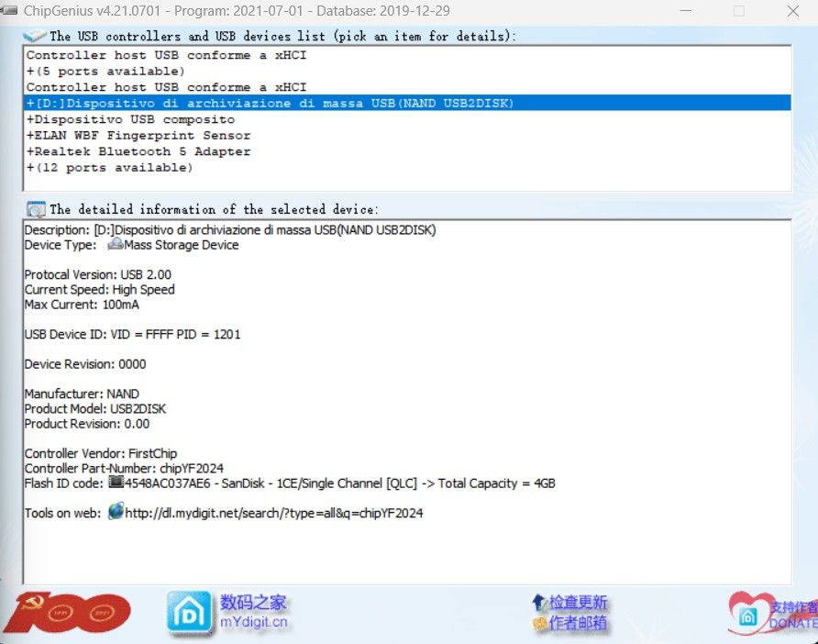The width and height of the screenshot is (818, 644).
Task: Click the 作者邮箱 author email link
Action: (578, 623)
